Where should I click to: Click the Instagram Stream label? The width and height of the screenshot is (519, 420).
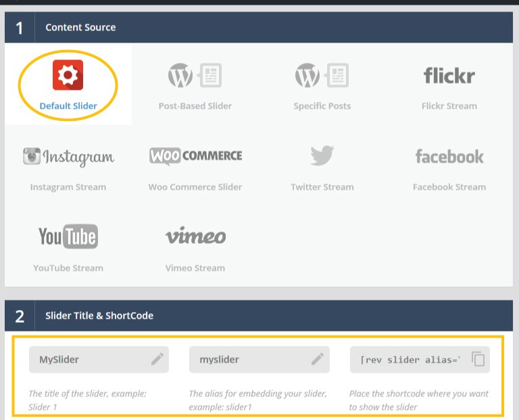tap(68, 187)
